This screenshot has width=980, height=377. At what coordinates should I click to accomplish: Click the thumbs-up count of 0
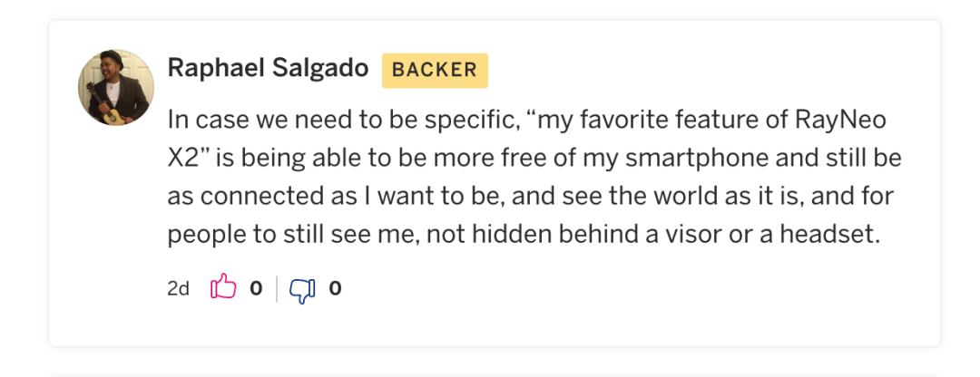tap(256, 289)
